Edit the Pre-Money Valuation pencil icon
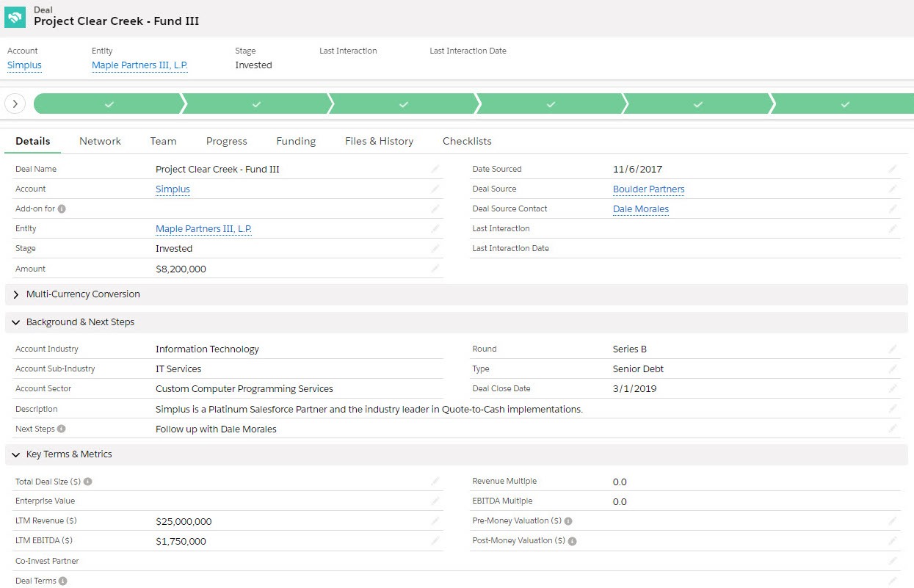Viewport: 914px width, 588px height. [893, 520]
